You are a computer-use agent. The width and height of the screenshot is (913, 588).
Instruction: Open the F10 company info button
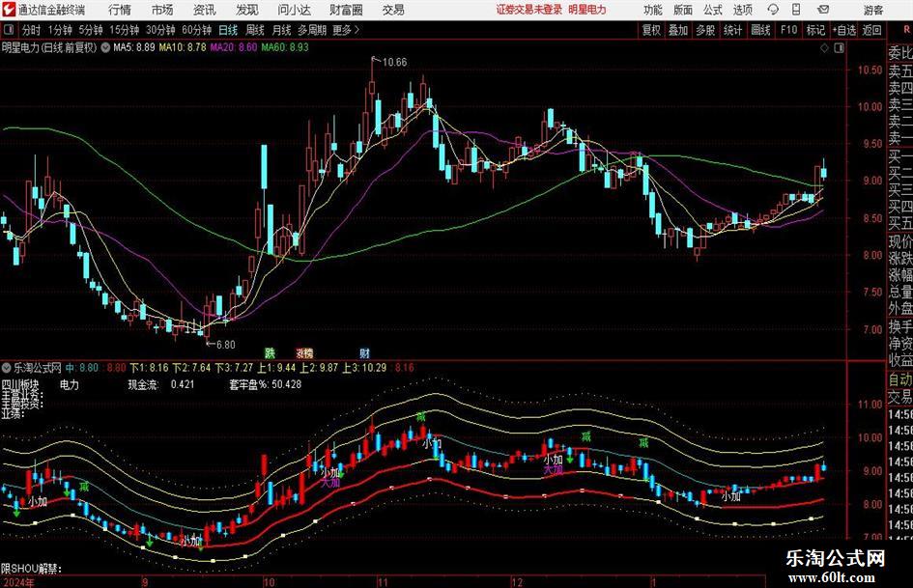(789, 30)
